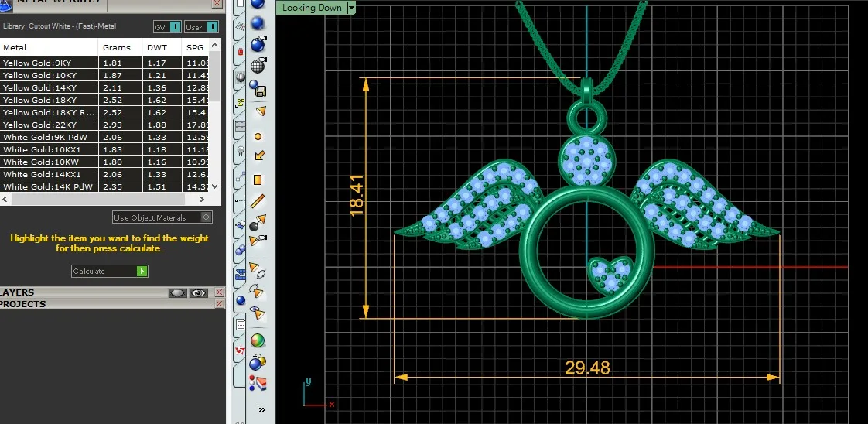The width and height of the screenshot is (868, 424).
Task: Toggle the Layers panel oval icon button
Action: pos(178,292)
